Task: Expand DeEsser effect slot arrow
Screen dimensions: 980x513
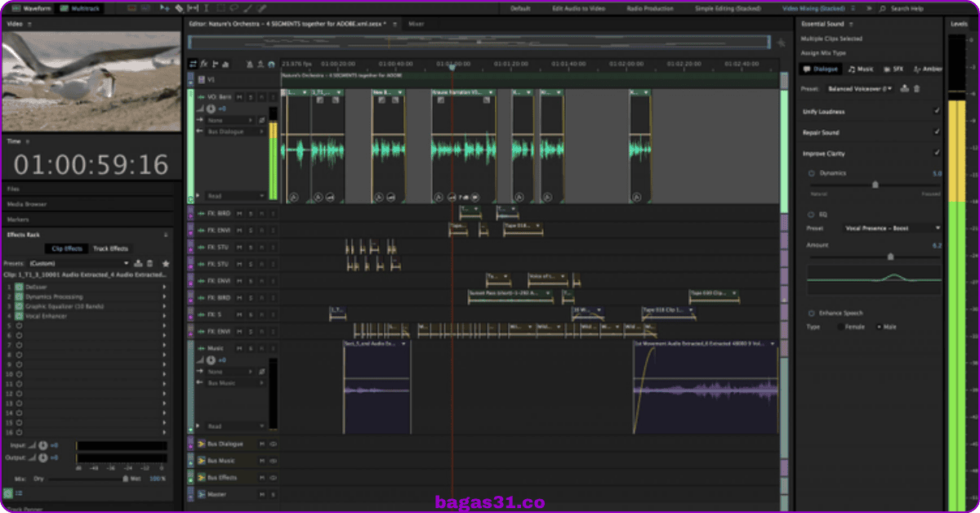Action: pyautogui.click(x=164, y=287)
